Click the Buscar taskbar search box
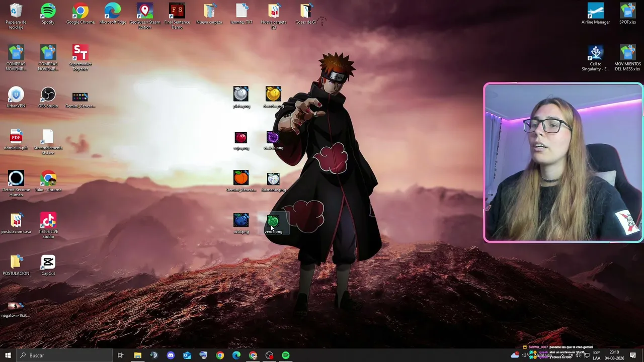The image size is (644, 362). pyautogui.click(x=64, y=355)
